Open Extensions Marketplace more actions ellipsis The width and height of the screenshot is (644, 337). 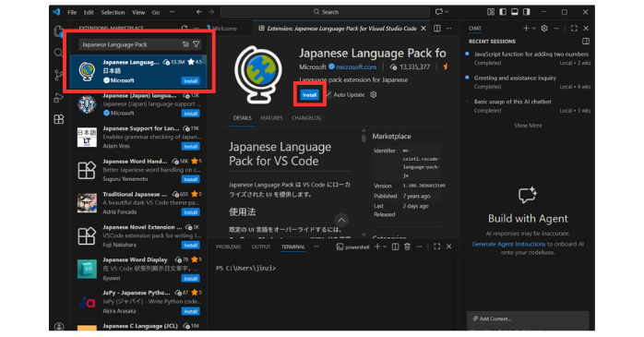tap(197, 29)
